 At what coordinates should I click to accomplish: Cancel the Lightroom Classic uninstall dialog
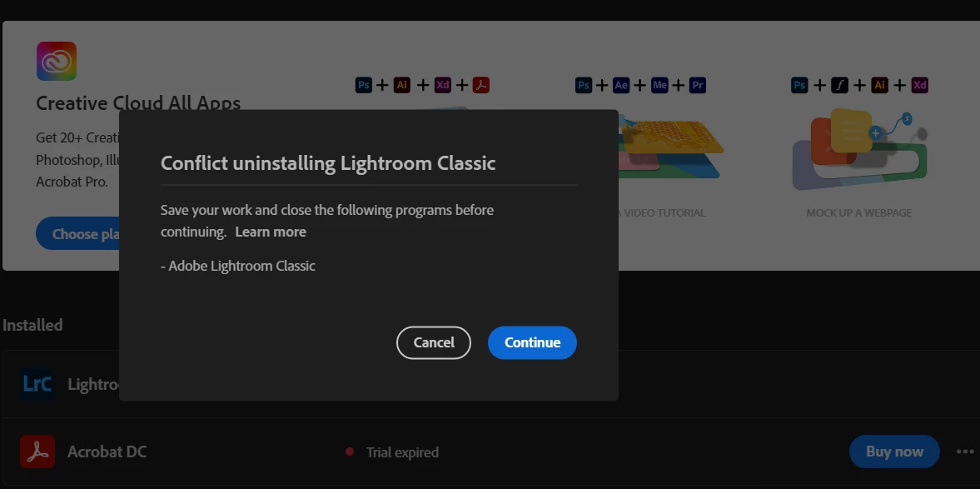point(433,342)
